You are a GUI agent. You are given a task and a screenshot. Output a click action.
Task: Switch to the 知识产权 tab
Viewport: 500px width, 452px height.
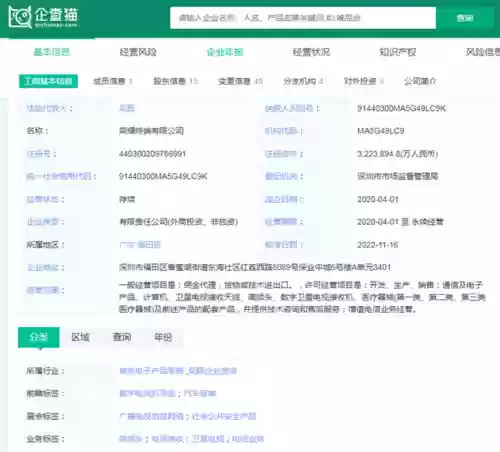[398, 52]
